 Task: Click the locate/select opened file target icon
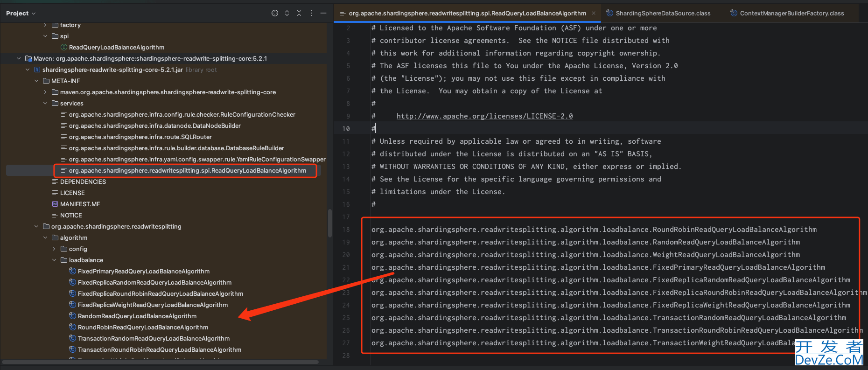[275, 13]
